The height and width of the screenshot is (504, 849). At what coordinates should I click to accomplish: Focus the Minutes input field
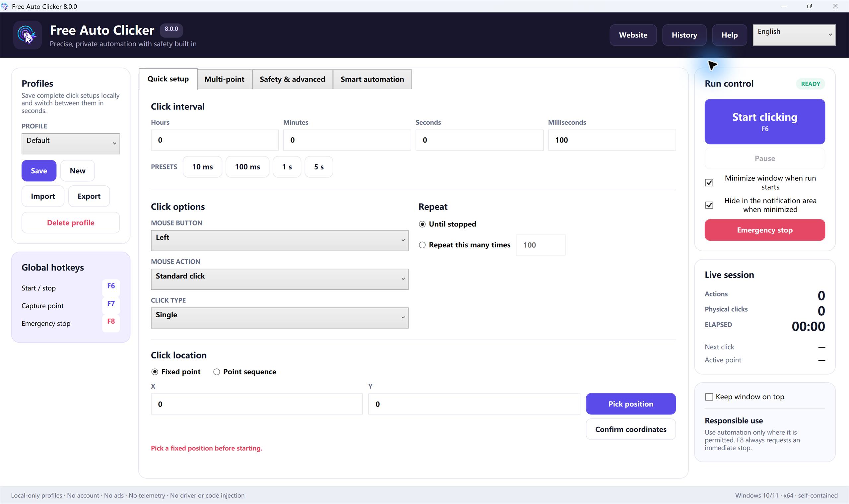click(x=347, y=140)
